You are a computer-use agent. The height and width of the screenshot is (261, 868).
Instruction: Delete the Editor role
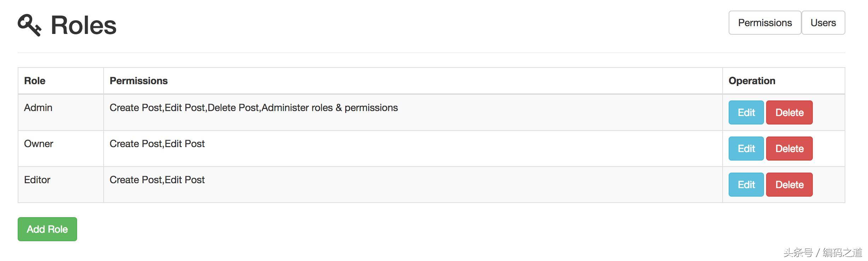click(789, 185)
